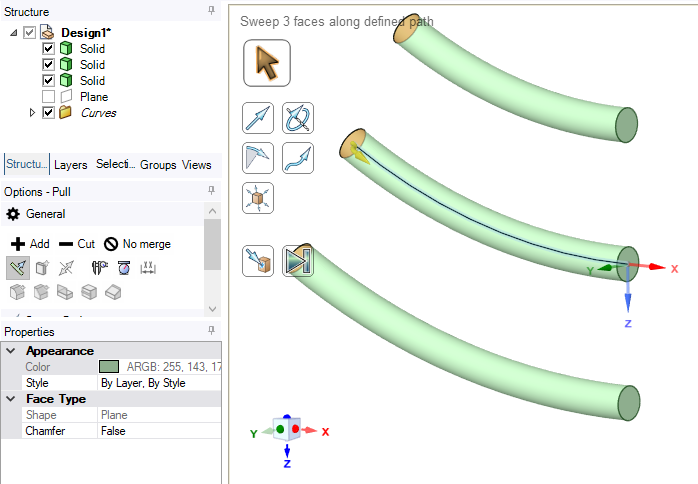Collapse the Appearance property group
This screenshot has width=698, height=484.
(11, 351)
